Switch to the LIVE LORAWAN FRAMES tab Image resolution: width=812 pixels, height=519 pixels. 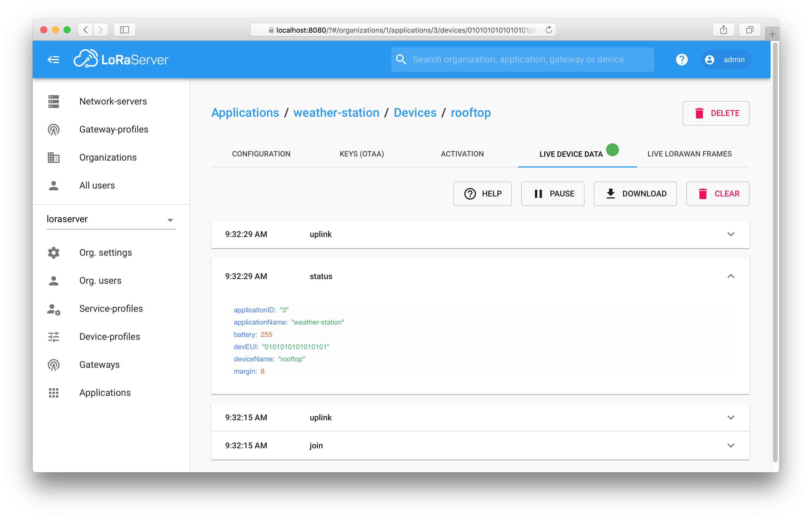tap(689, 154)
